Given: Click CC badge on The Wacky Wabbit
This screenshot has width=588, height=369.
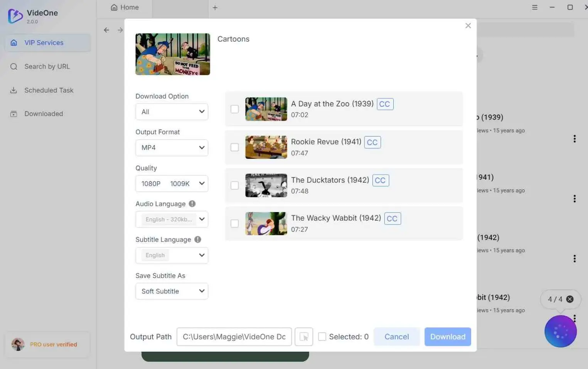Looking at the screenshot, I should [x=393, y=219].
